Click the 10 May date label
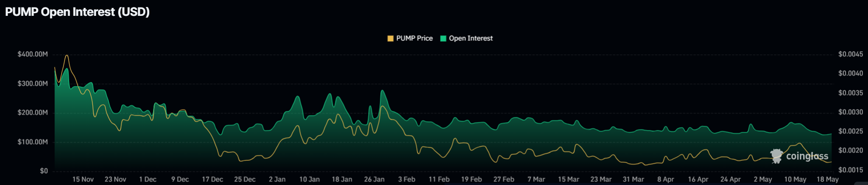868x185 pixels. (795, 179)
